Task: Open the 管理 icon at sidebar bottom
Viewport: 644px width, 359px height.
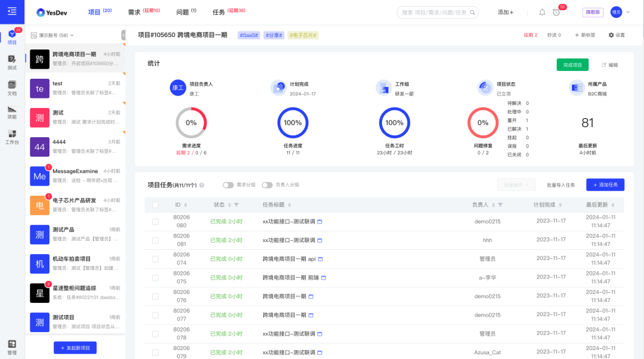Action: pos(11,345)
